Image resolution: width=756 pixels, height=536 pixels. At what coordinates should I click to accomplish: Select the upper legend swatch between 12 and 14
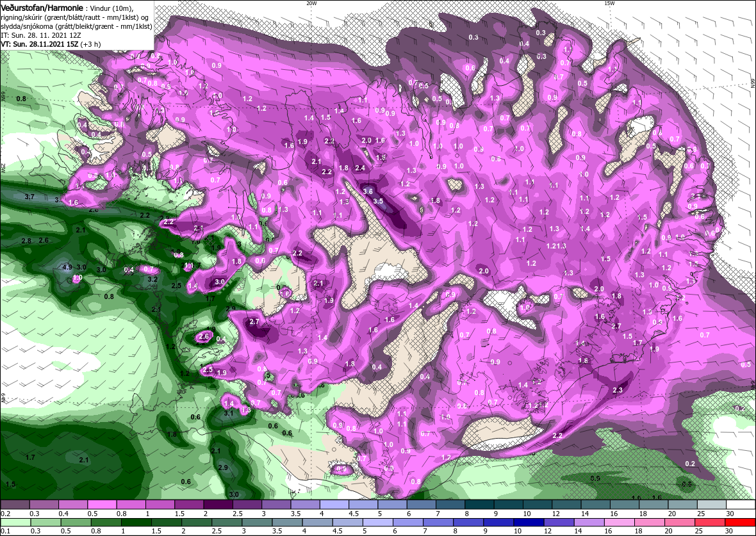click(x=567, y=504)
